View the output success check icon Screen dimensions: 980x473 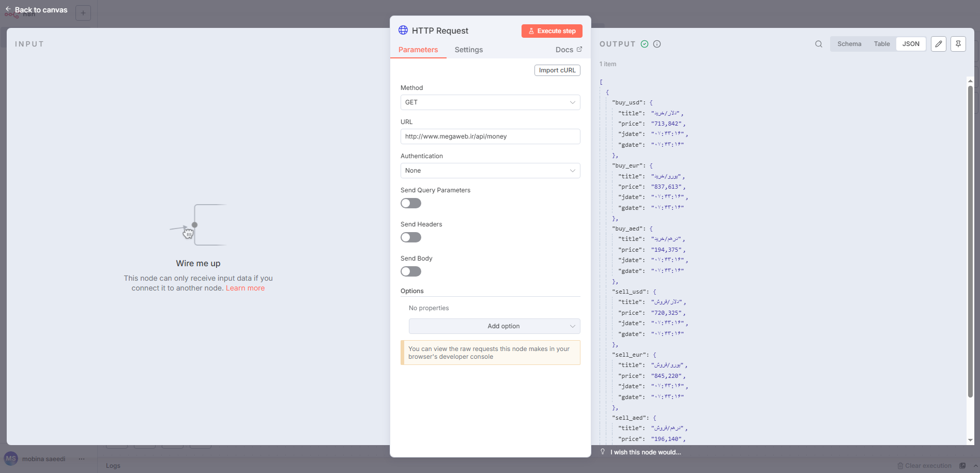(644, 44)
